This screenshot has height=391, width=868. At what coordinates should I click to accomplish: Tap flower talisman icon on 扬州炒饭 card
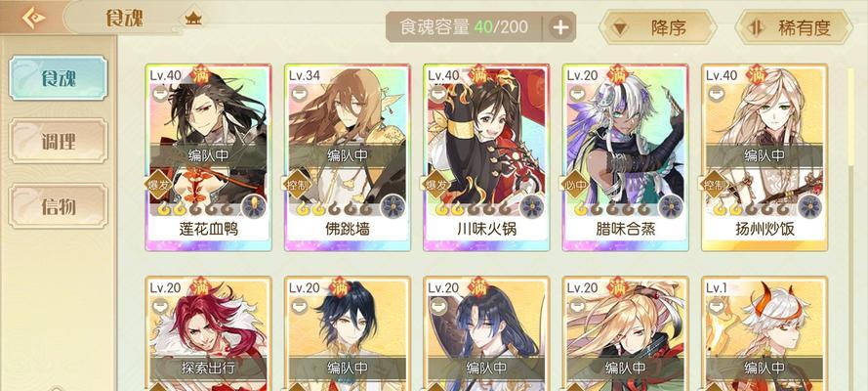point(809,206)
